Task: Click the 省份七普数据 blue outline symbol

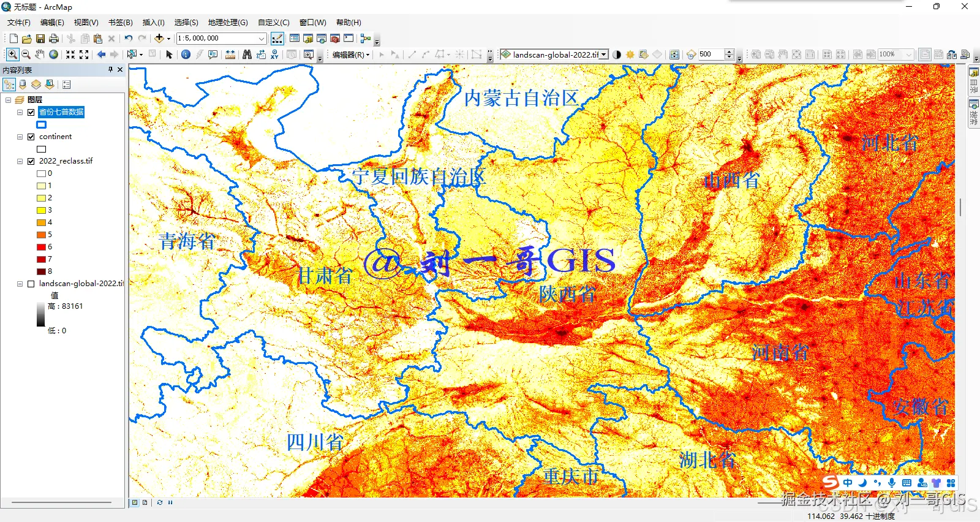Action: (42, 124)
